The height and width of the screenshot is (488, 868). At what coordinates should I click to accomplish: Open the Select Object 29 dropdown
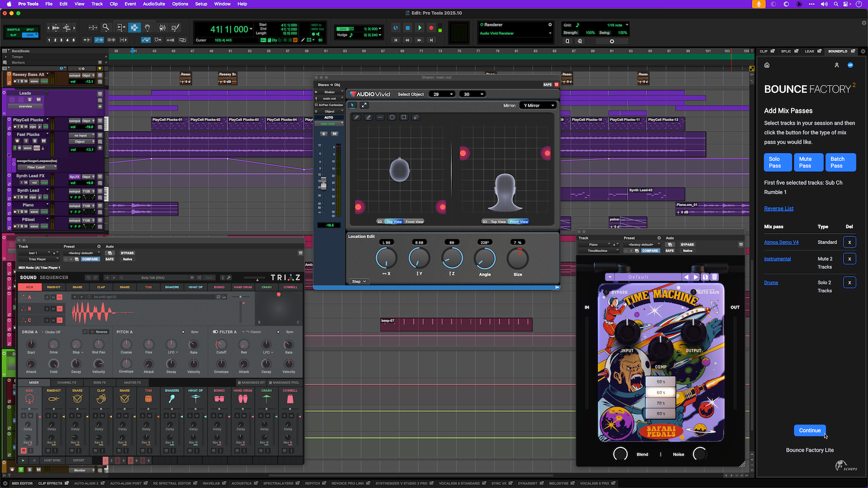442,94
